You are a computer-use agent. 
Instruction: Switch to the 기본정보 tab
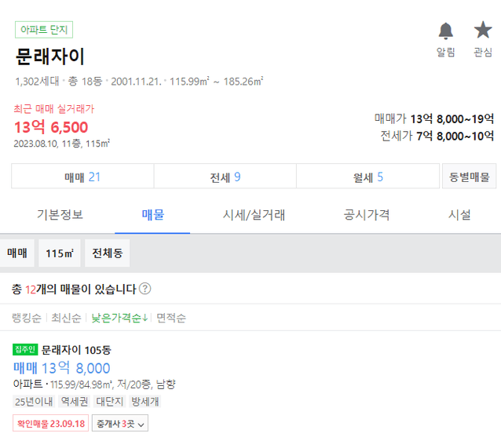click(60, 215)
